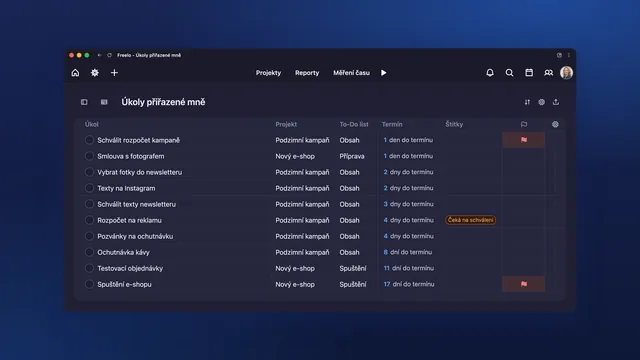Viewport: 640px width, 360px height.
Task: Complete task Vybrat fotky do newsletteru
Action: pos(89,172)
